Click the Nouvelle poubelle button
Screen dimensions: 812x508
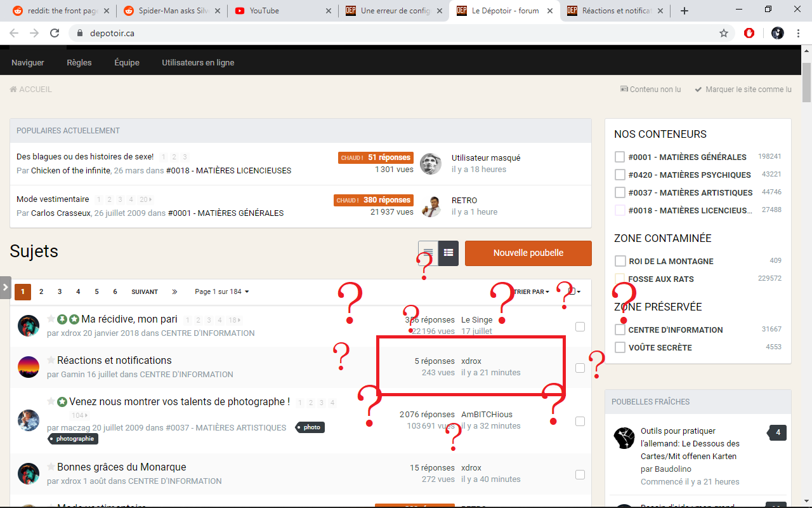[528, 253]
